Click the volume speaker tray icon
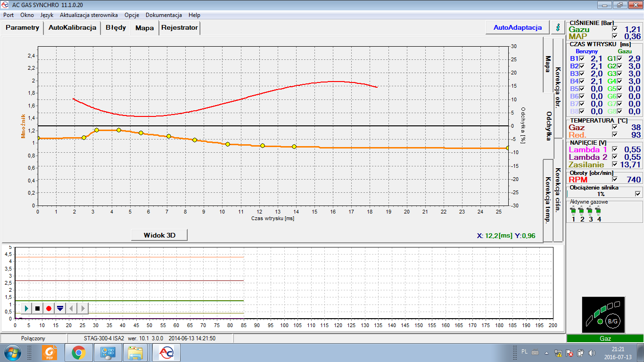Viewport: 644px width, 362px height. [x=592, y=353]
